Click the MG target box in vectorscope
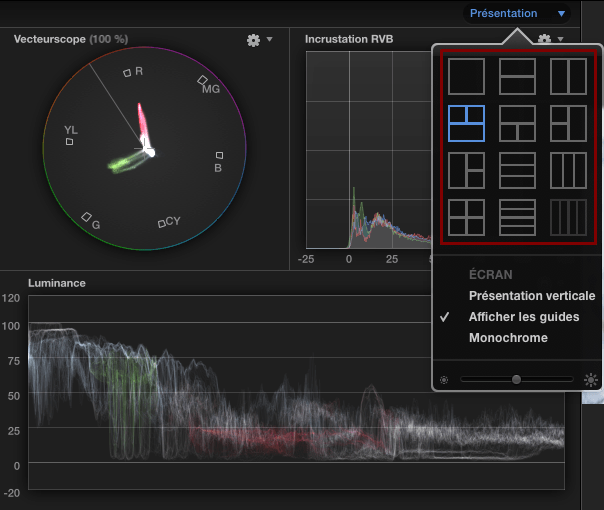604x510 pixels. coord(202,80)
